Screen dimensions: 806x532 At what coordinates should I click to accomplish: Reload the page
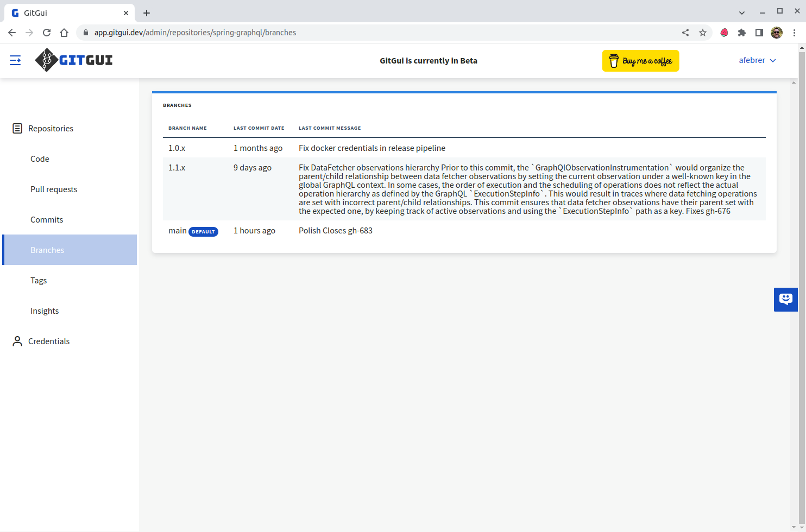(47, 33)
